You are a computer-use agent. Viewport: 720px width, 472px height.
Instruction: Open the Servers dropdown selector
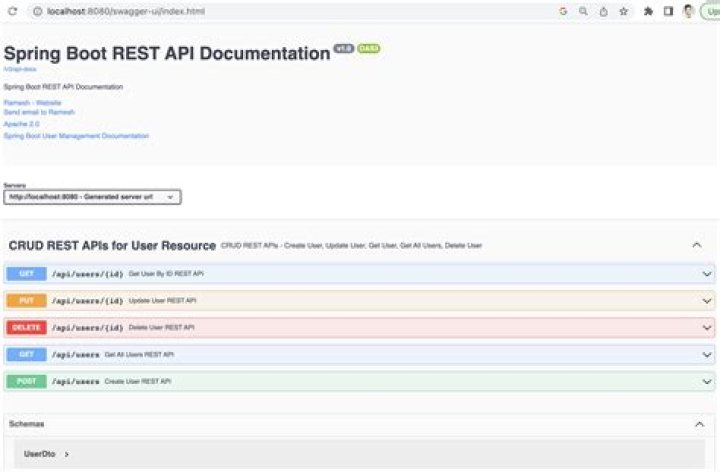[x=92, y=197]
